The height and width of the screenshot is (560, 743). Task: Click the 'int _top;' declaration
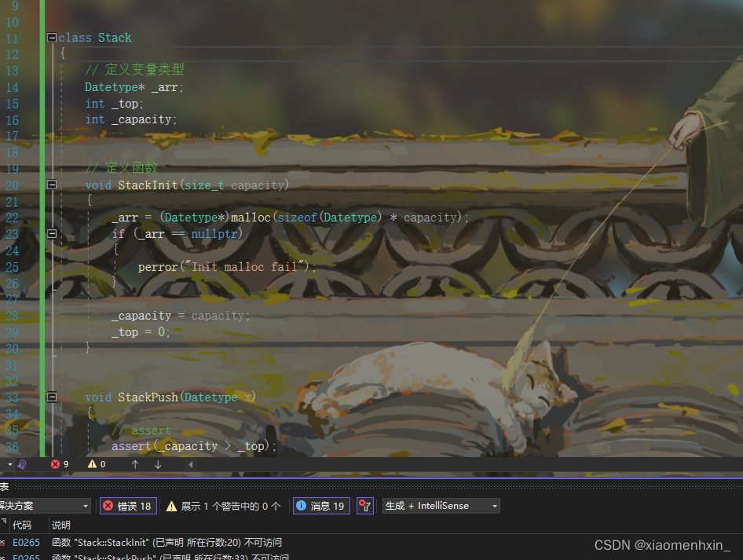click(114, 104)
